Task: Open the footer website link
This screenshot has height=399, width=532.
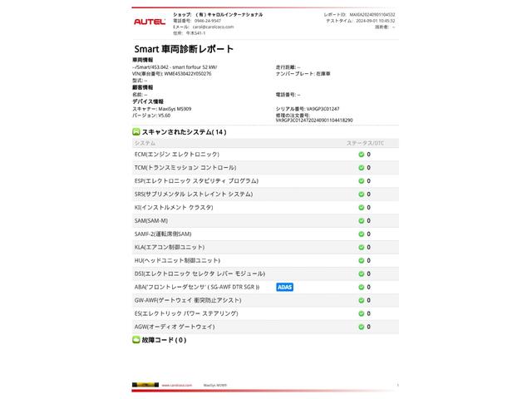Action: click(x=177, y=385)
